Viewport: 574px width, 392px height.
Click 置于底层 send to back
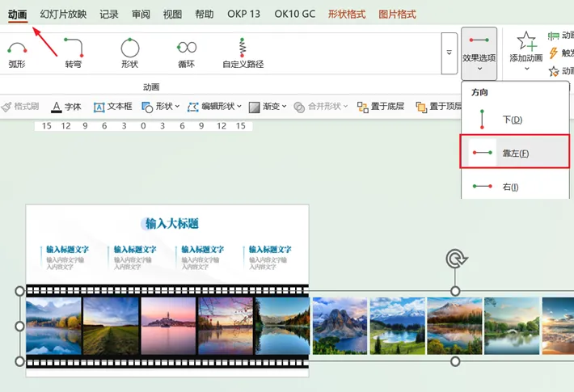point(381,107)
